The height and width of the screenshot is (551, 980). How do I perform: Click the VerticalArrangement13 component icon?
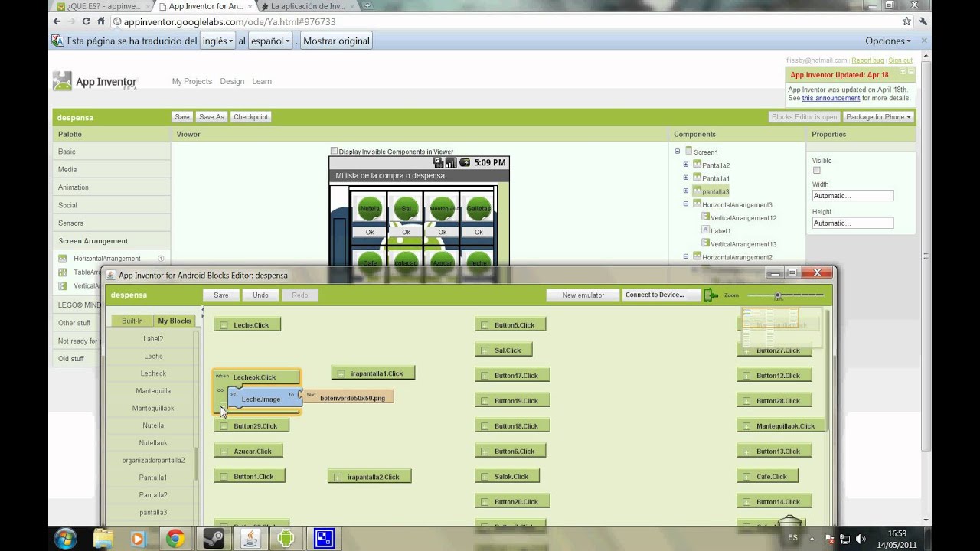point(705,243)
